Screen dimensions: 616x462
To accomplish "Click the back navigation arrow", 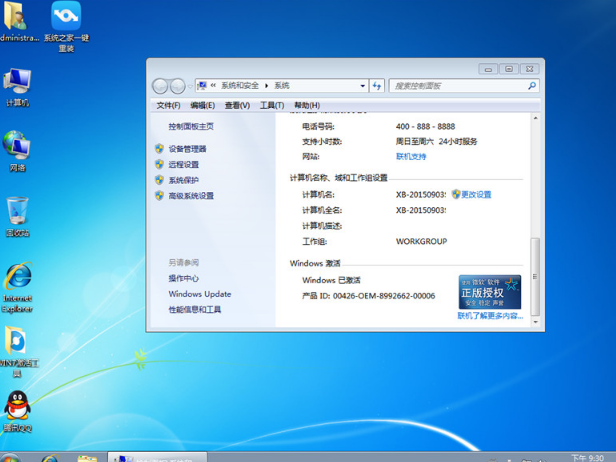I will 160,86.
